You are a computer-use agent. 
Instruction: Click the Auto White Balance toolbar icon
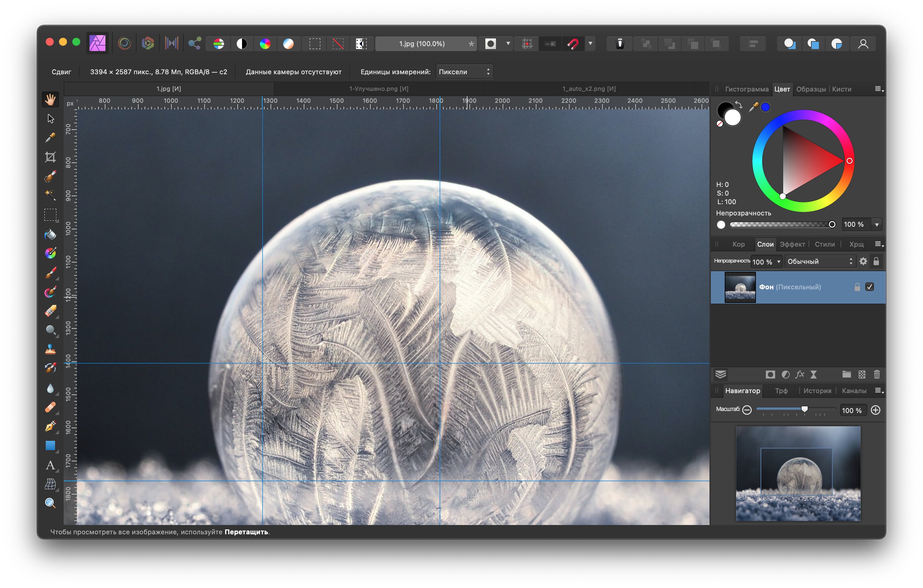tap(288, 44)
